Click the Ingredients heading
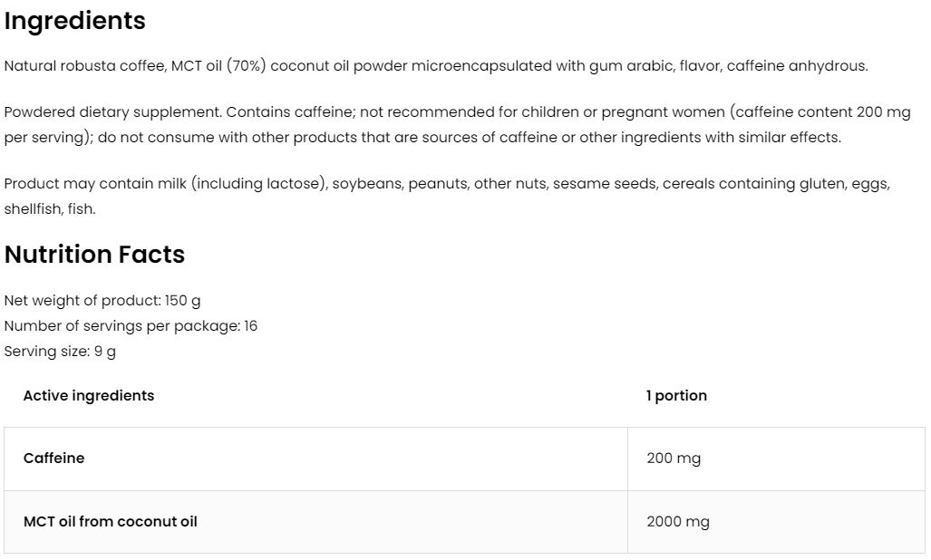 75,21
